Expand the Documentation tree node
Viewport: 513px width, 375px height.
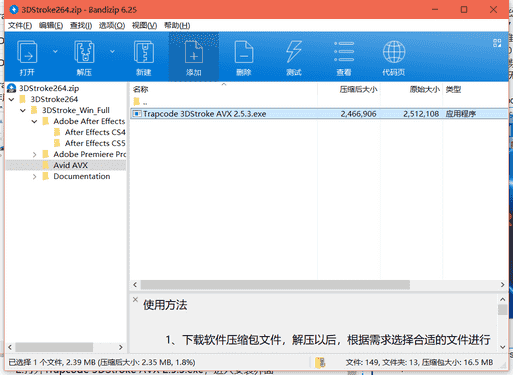(x=34, y=176)
